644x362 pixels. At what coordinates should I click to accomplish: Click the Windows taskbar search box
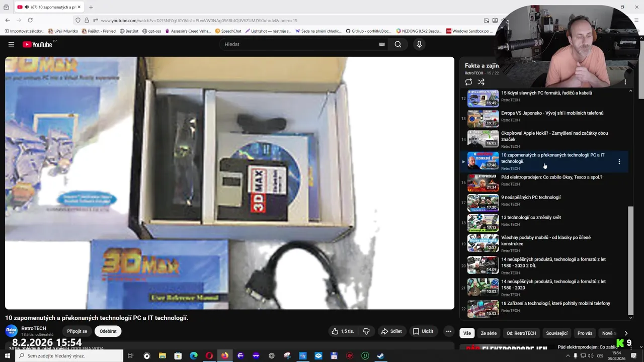(69, 356)
